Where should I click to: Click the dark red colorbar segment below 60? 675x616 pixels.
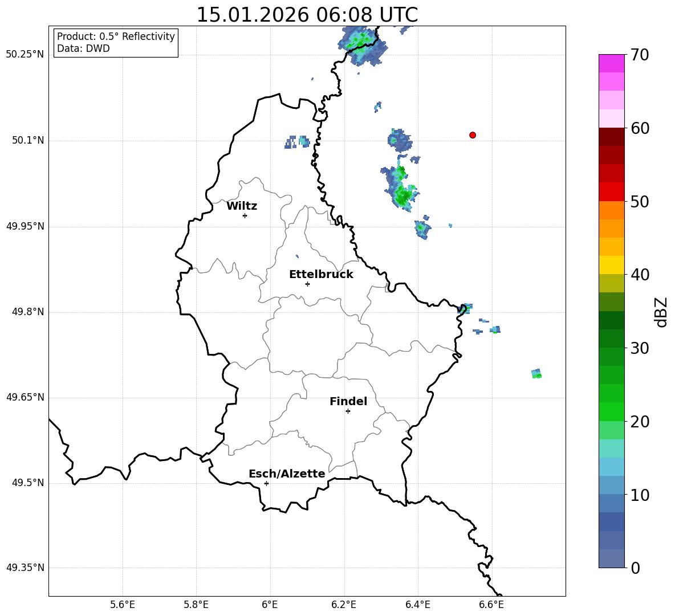[x=612, y=137]
